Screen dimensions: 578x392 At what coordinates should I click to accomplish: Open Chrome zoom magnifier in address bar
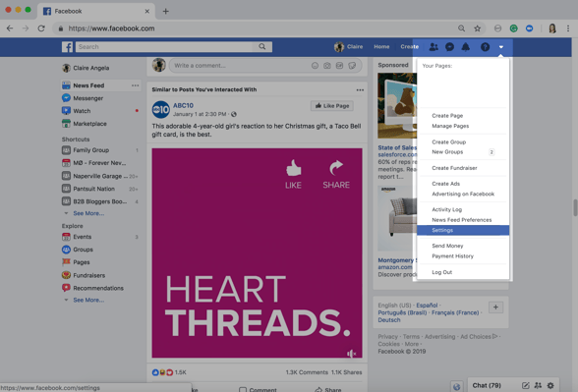click(x=461, y=28)
